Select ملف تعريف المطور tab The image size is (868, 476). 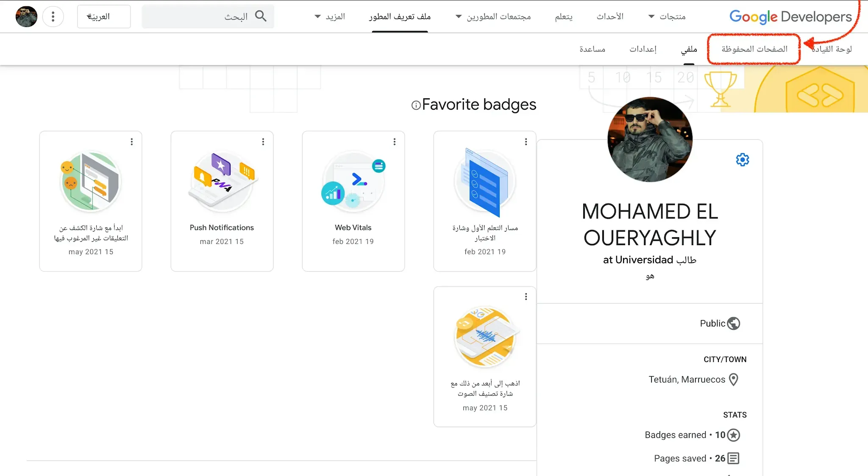tap(400, 17)
